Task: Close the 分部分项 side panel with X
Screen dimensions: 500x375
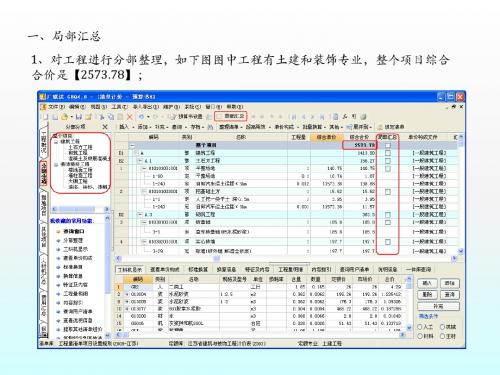Action: pyautogui.click(x=105, y=127)
